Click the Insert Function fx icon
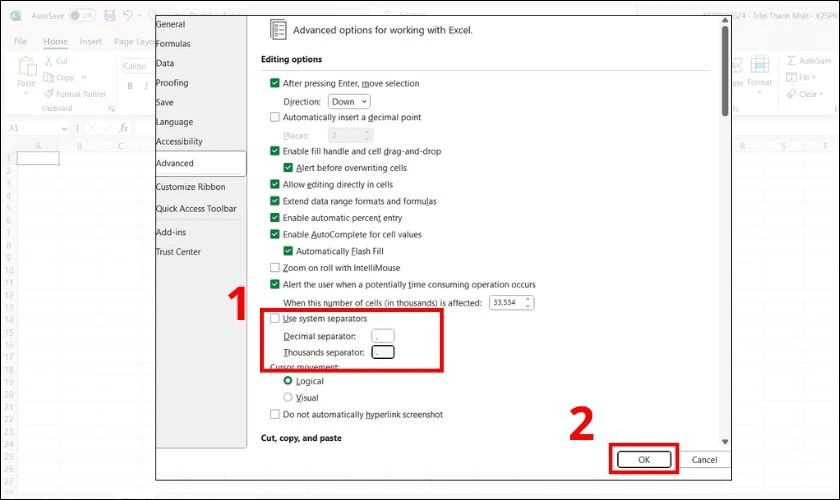840x500 pixels. tap(123, 128)
